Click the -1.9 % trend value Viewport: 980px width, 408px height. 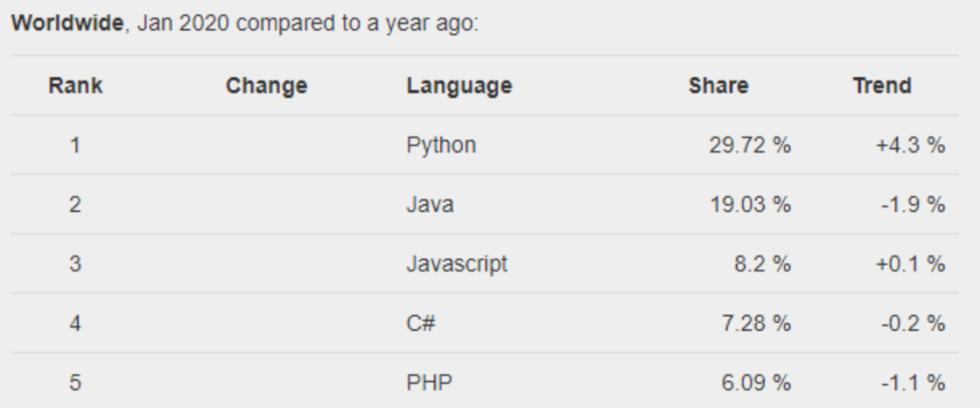click(x=913, y=205)
